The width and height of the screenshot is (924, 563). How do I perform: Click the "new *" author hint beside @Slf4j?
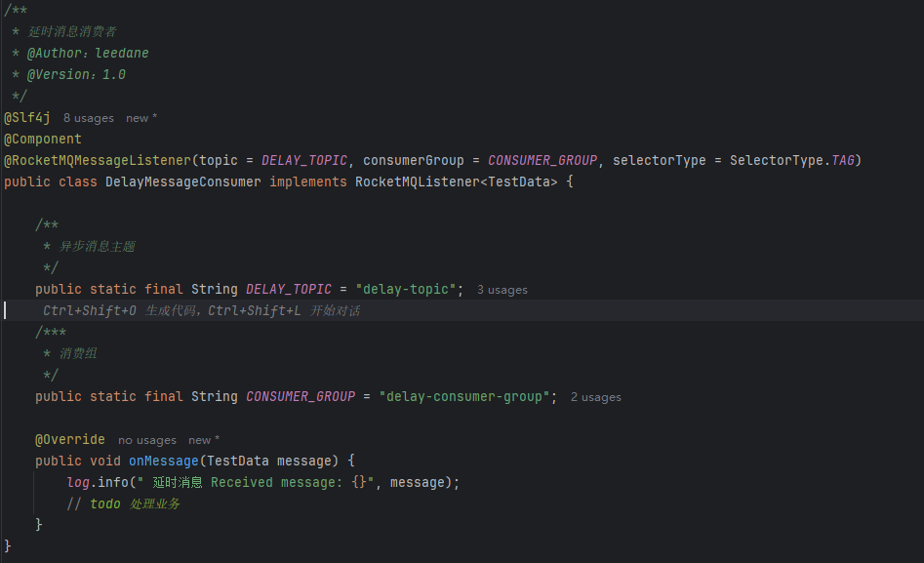click(141, 118)
